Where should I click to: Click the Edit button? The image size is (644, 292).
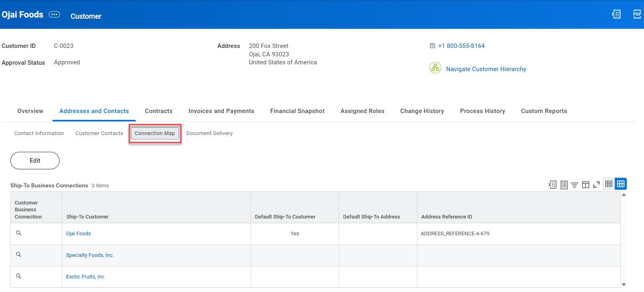tap(35, 161)
